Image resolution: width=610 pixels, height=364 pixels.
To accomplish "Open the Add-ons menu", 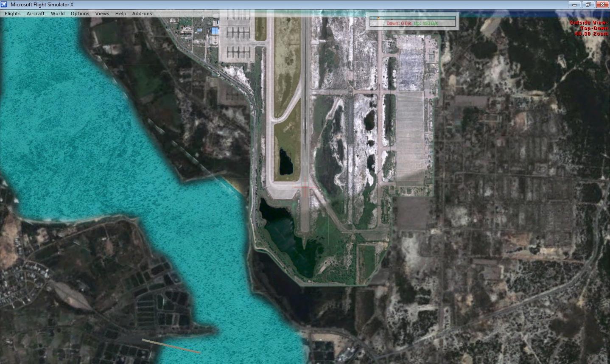I will click(x=142, y=14).
